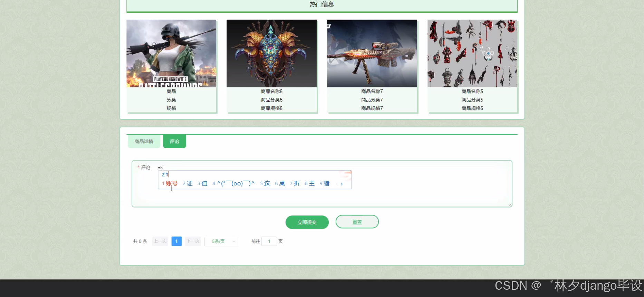Click the 商品名称7 title text
644x297 pixels.
point(372,92)
